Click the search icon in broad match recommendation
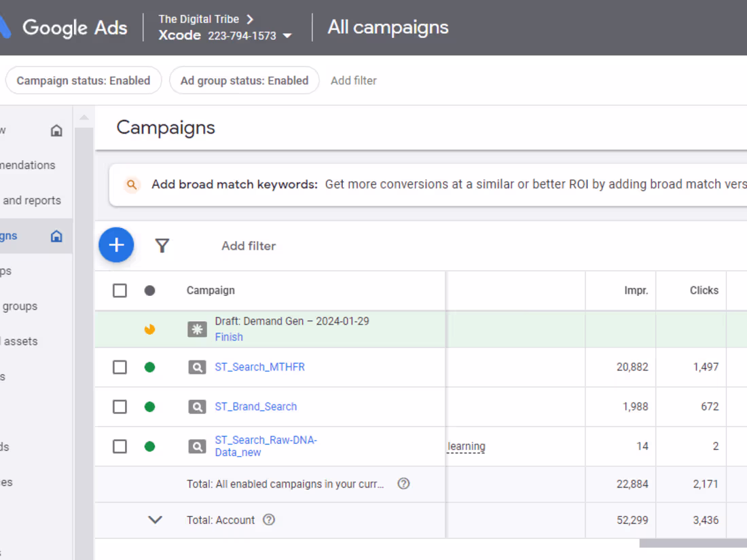747x560 pixels. point(132,185)
